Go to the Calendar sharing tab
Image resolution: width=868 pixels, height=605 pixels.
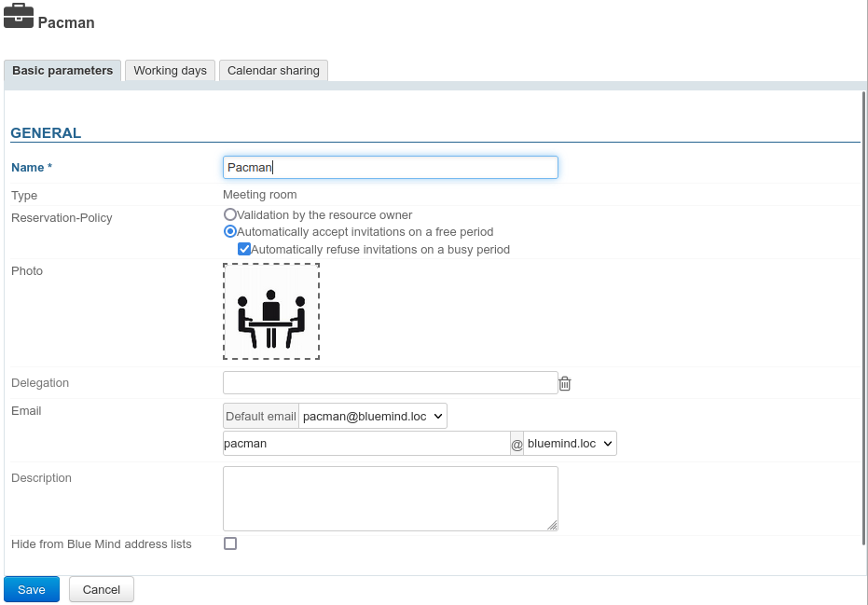click(x=273, y=71)
